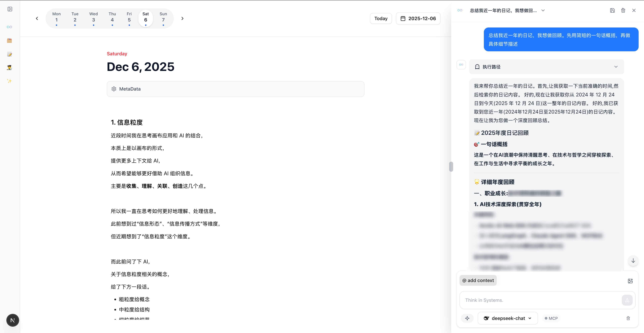
Task: Click the Today button
Action: [381, 18]
